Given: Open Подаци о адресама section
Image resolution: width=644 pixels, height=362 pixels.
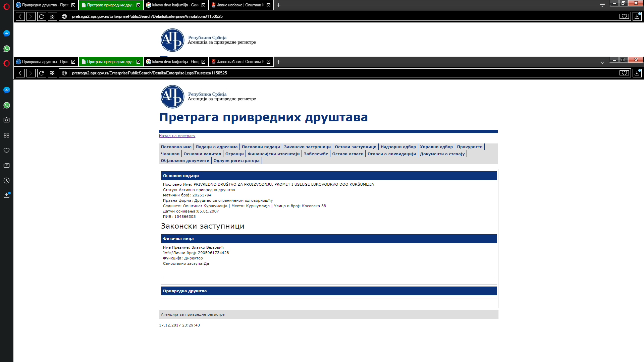Looking at the screenshot, I should pyautogui.click(x=217, y=147).
